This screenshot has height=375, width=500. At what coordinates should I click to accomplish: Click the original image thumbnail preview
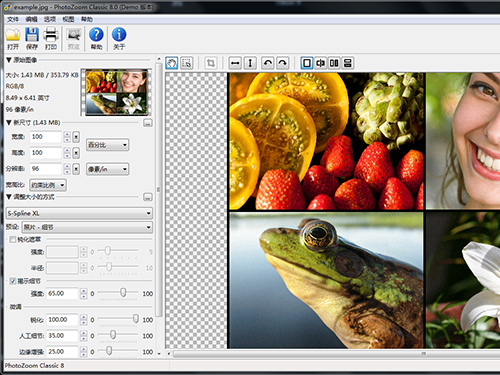tap(116, 92)
